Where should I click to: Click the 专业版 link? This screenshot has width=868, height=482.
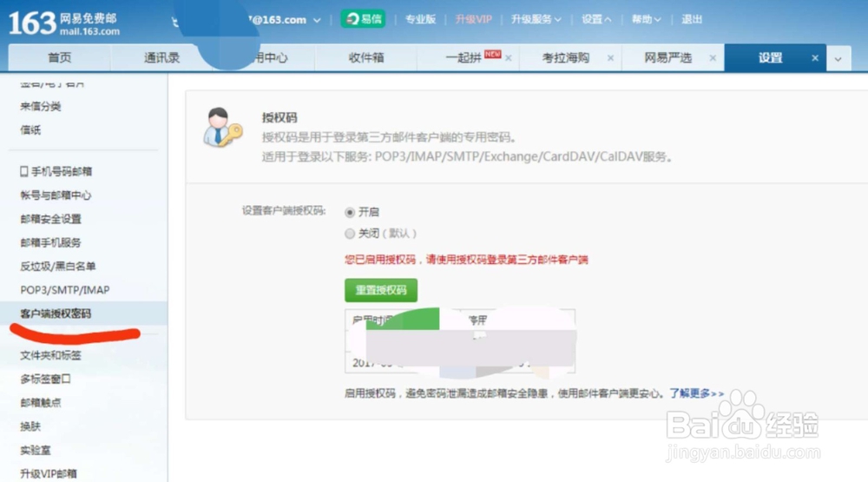click(420, 19)
